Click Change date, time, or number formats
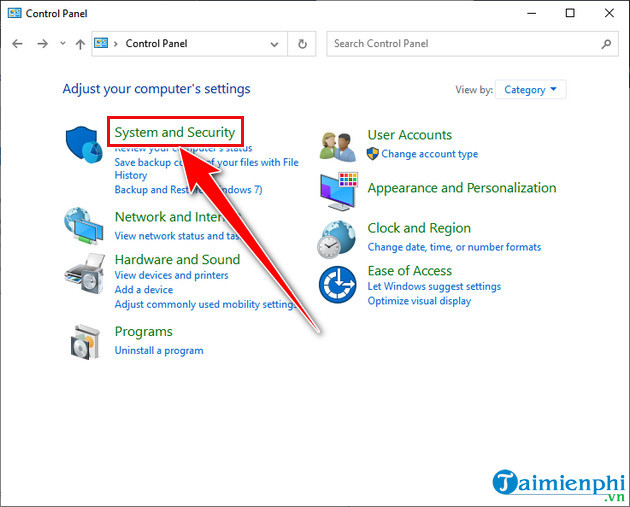This screenshot has width=630, height=507. pyautogui.click(x=454, y=247)
